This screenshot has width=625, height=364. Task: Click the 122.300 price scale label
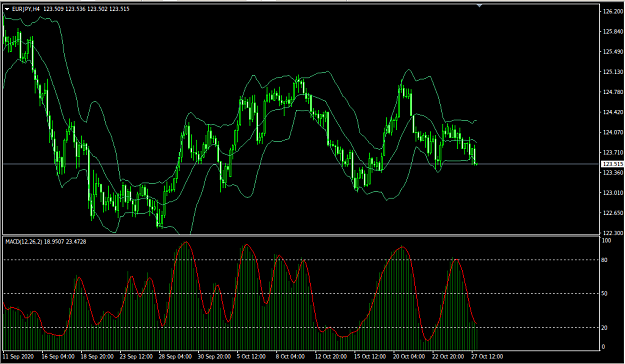pyautogui.click(x=613, y=232)
